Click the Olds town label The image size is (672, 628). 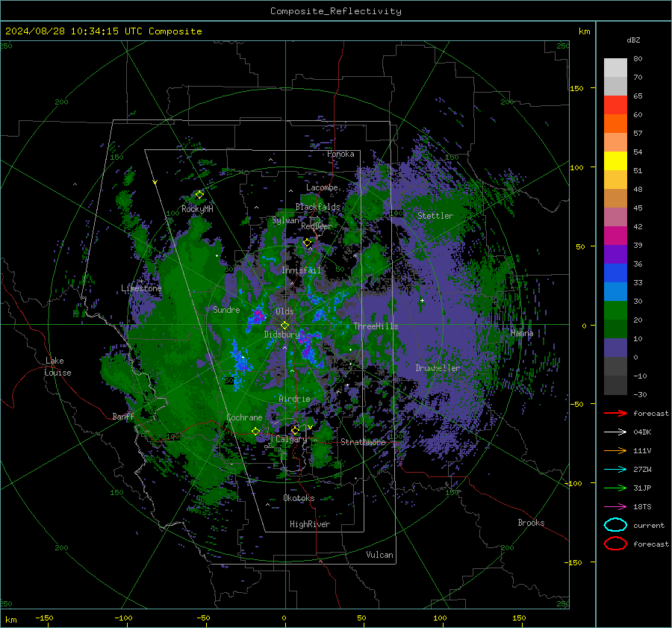[284, 311]
